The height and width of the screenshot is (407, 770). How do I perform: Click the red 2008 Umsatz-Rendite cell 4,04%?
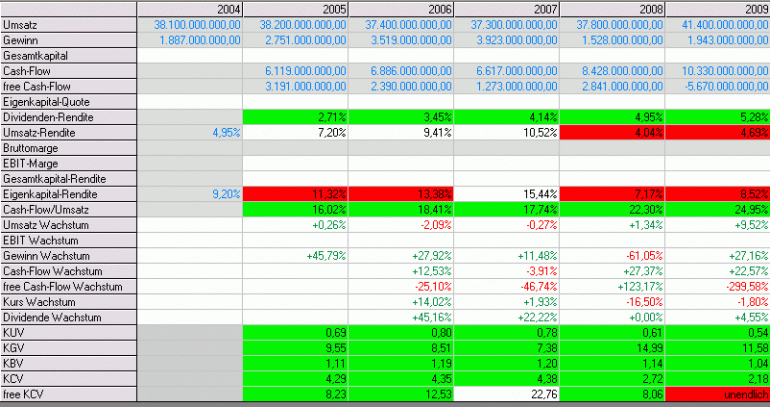coord(612,133)
